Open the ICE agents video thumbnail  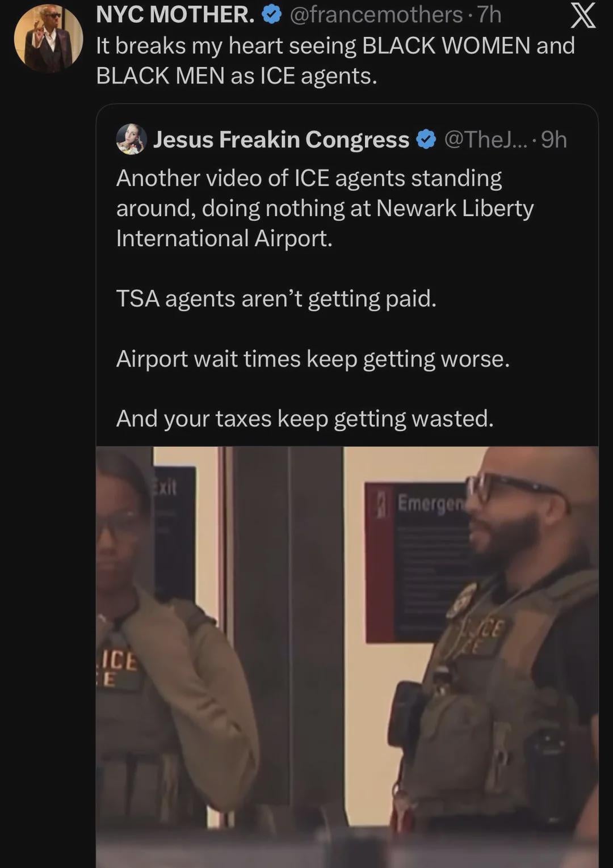pos(347,657)
